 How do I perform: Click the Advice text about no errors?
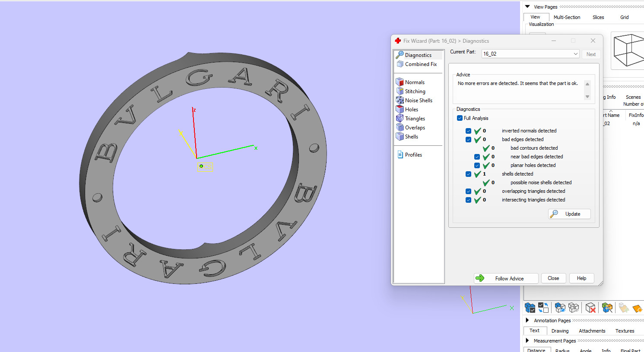pos(517,83)
